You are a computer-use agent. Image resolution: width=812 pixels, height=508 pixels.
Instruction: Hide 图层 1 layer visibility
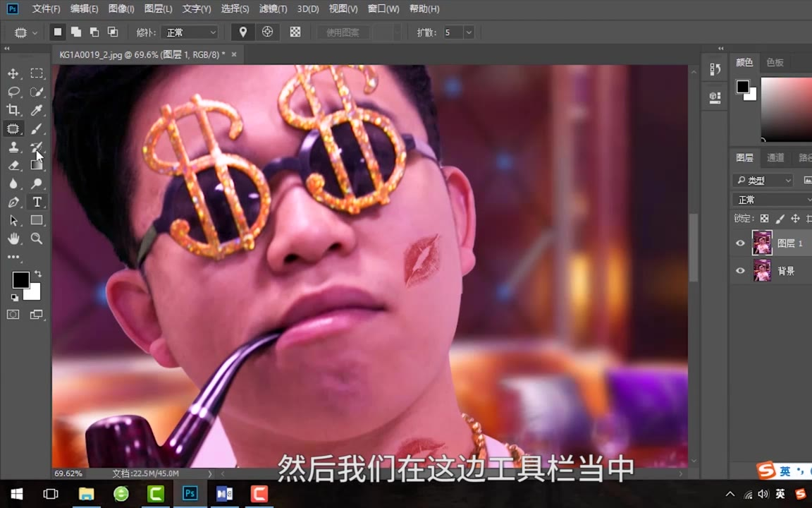coord(740,243)
